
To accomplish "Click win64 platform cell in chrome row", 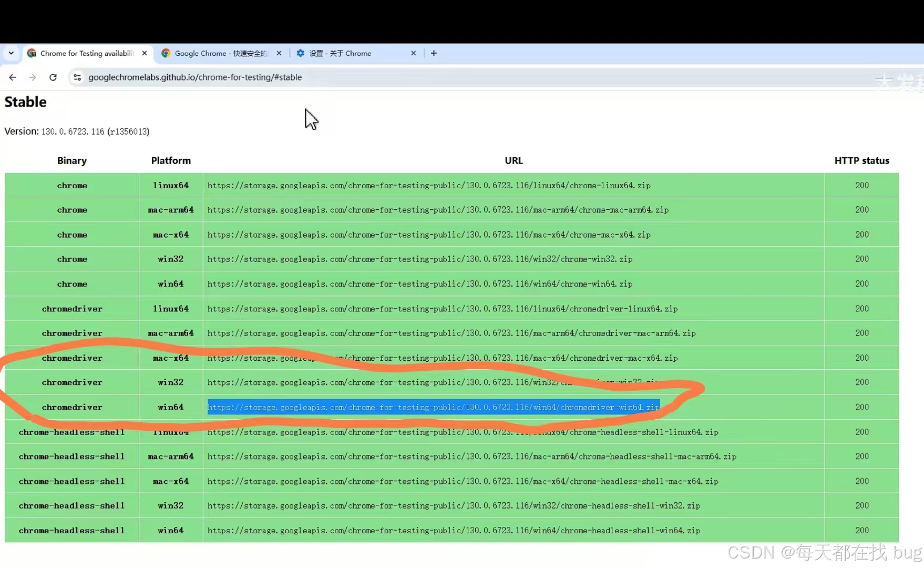I will (171, 283).
